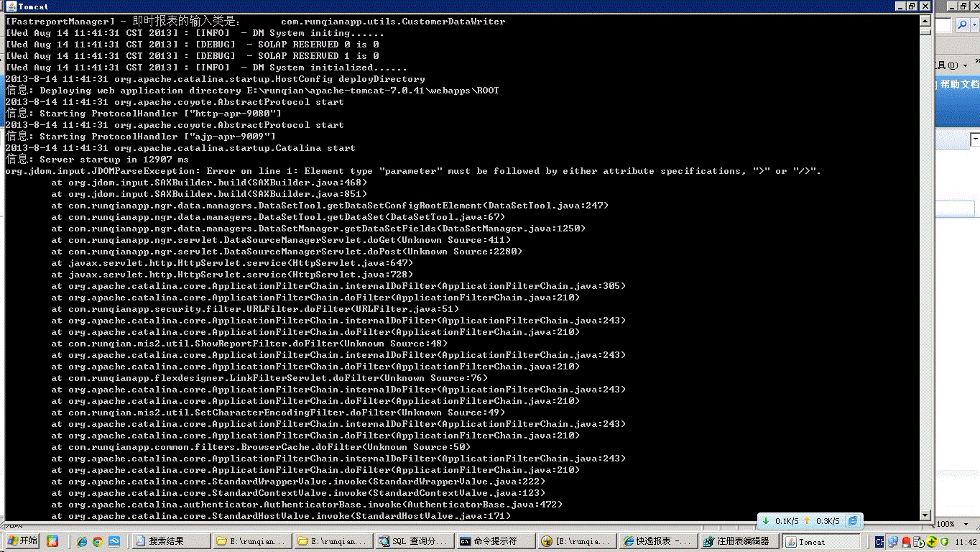Screen dimensions: 980x552
Task: Launch Chrome from quick launch
Action: click(x=98, y=541)
